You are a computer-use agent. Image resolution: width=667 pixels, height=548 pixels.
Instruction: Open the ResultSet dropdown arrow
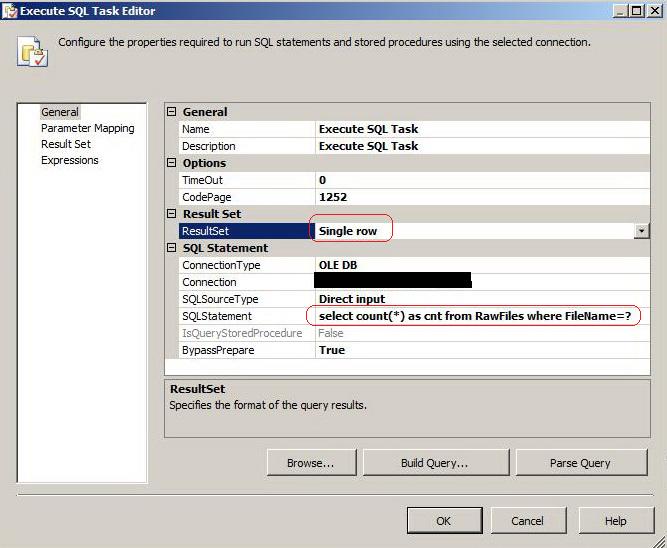click(641, 231)
